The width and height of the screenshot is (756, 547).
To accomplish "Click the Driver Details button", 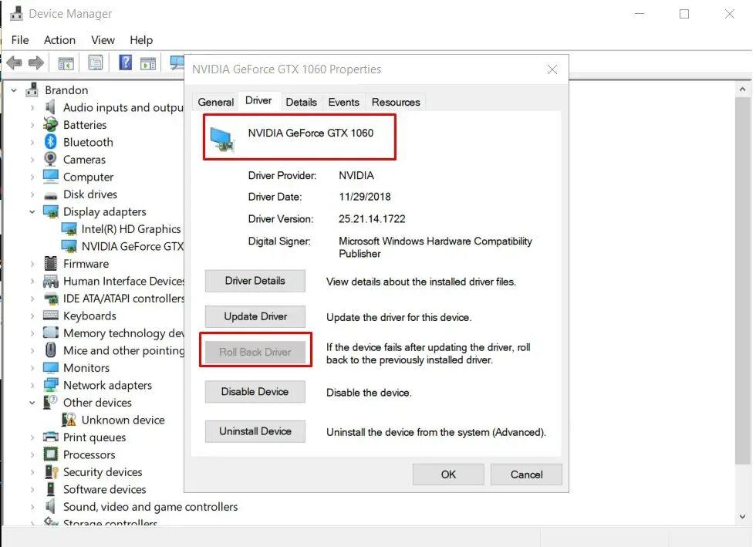I will click(x=255, y=281).
